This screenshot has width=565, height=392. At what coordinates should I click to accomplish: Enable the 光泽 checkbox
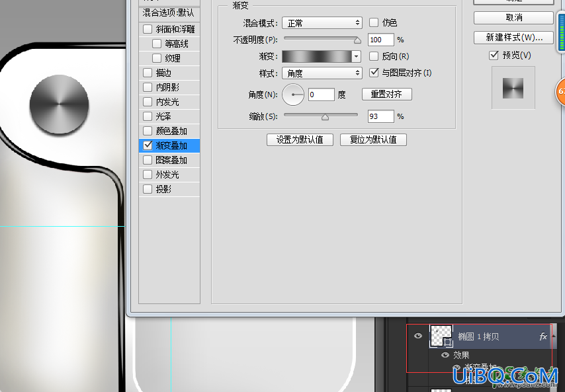(x=148, y=116)
